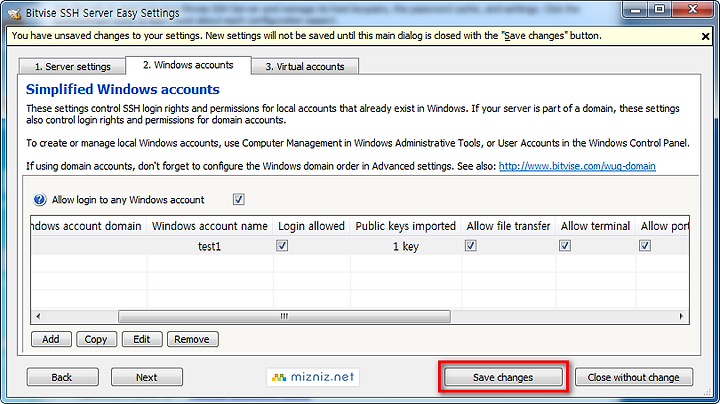Click the scrollbar right arrow

coord(681,316)
